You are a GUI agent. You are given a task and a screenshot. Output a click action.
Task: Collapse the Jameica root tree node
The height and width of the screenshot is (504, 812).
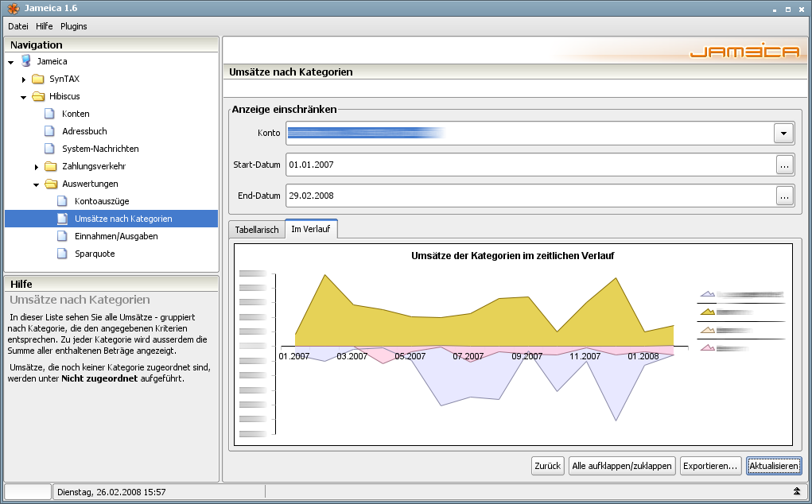(x=11, y=62)
